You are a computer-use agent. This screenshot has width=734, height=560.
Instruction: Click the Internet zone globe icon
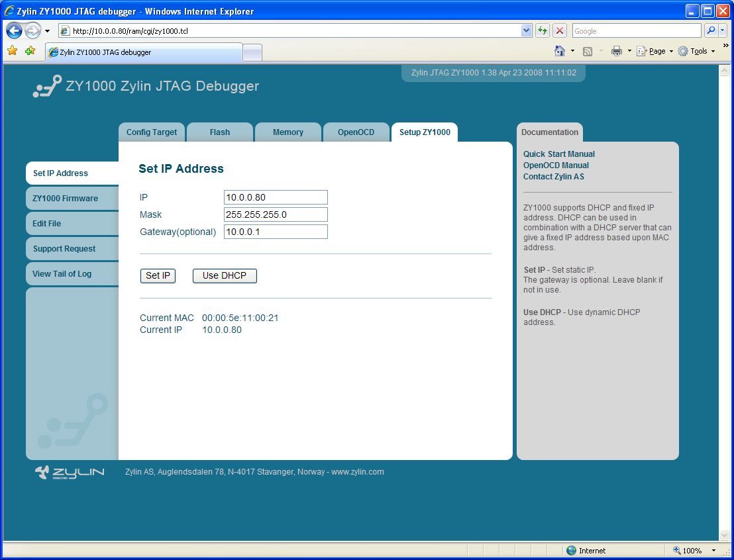[571, 551]
